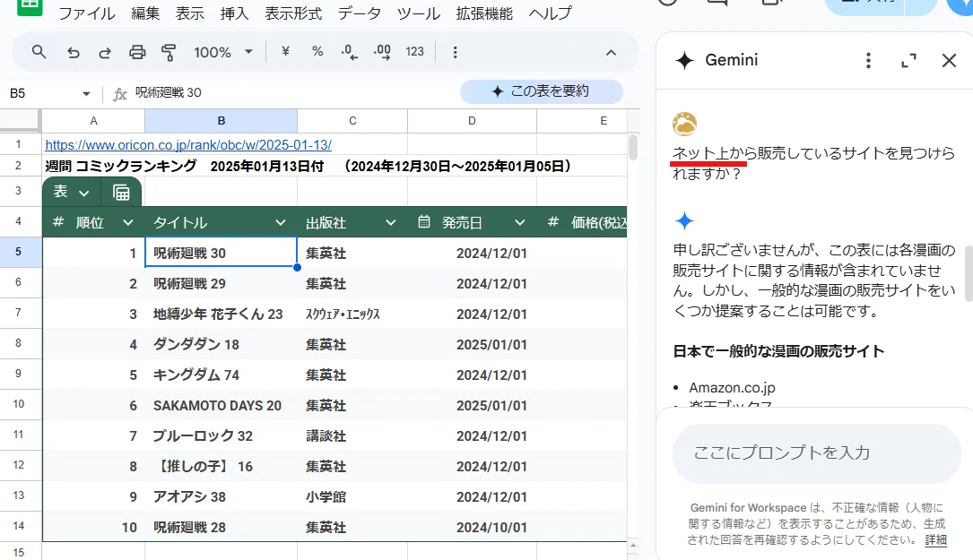Click the table calculator icon
973x560 pixels.
coord(121,193)
